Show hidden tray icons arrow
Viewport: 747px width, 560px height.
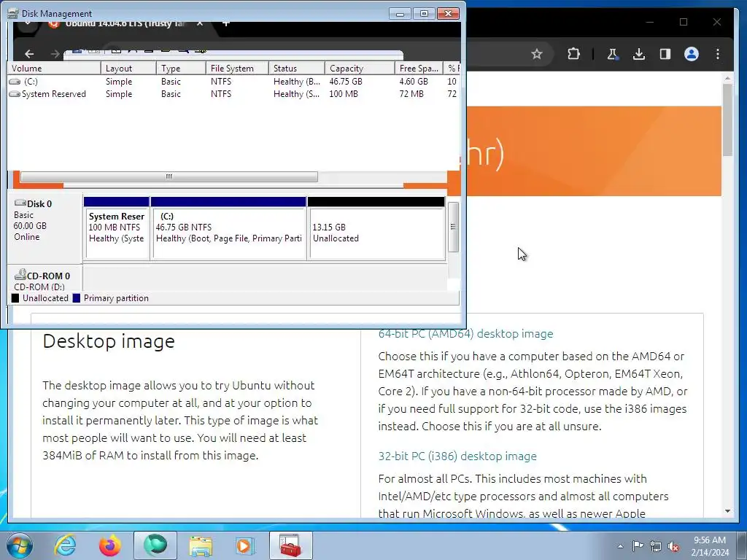point(620,546)
